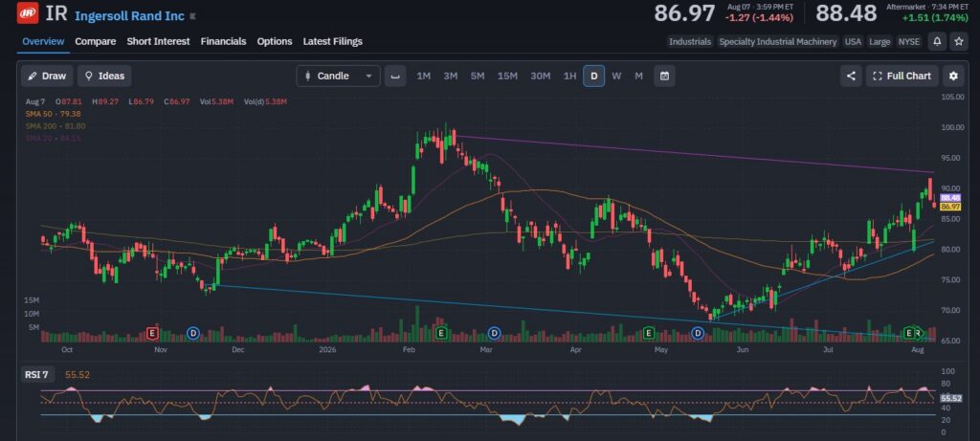Screen dimensions: 980x441
Task: Click the Ingersoll Rand red logo icon
Action: point(28,13)
